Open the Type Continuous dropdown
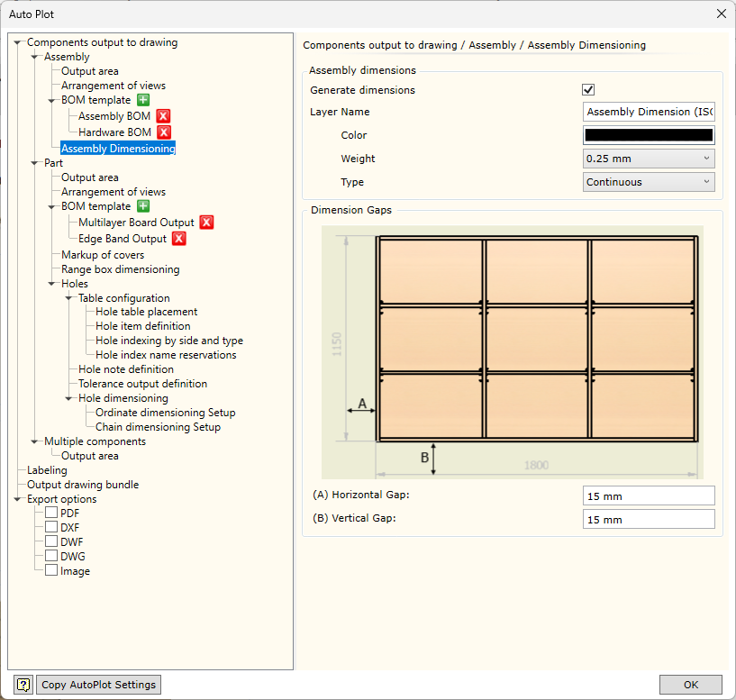Image resolution: width=736 pixels, height=700 pixels. click(649, 182)
